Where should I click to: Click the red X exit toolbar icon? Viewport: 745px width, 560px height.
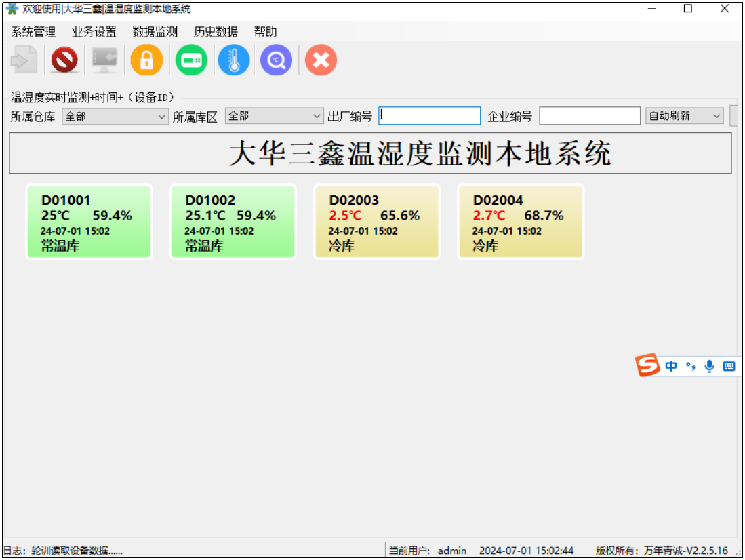(321, 61)
